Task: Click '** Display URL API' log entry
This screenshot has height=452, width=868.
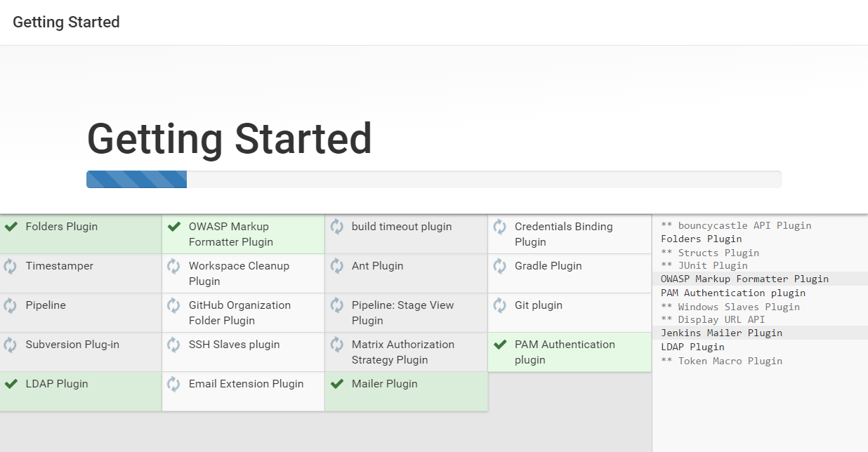Action: coord(713,319)
